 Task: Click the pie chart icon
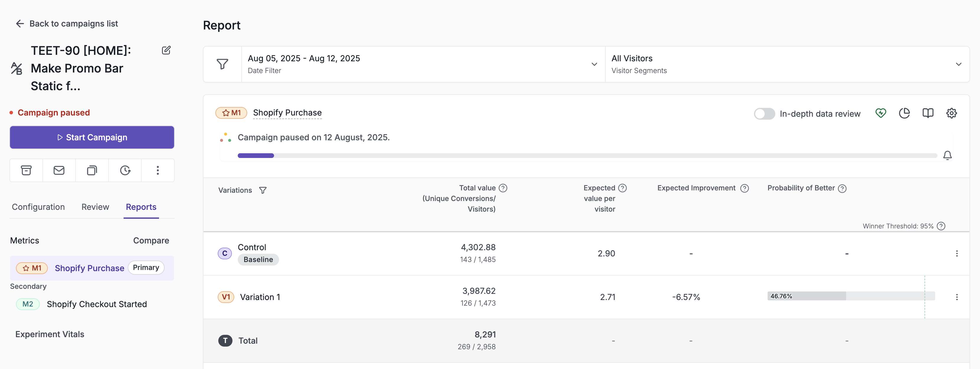pyautogui.click(x=904, y=113)
